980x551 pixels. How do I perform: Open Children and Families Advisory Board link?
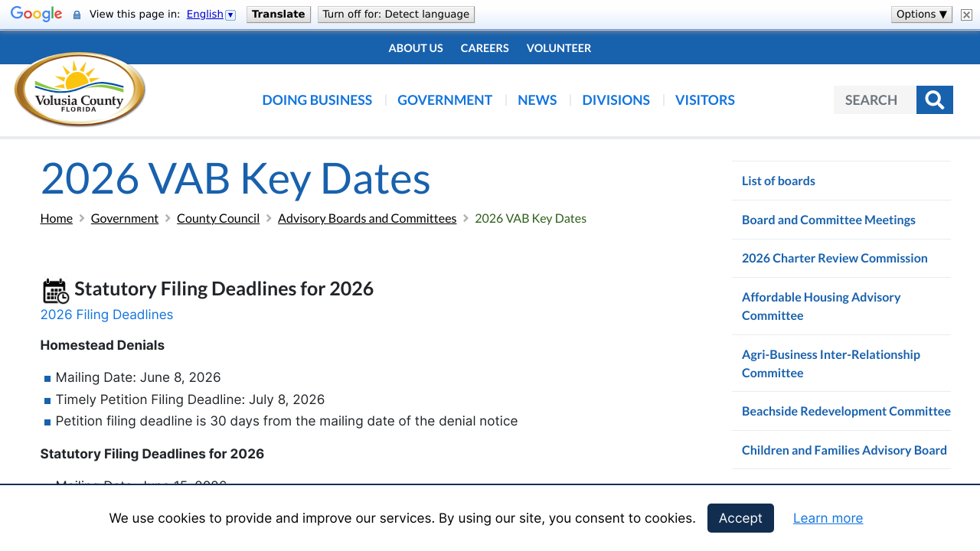[844, 450]
